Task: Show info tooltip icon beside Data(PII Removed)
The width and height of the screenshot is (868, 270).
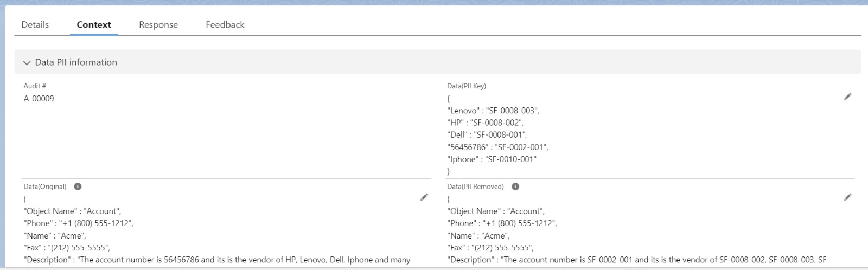Action: coord(515,187)
